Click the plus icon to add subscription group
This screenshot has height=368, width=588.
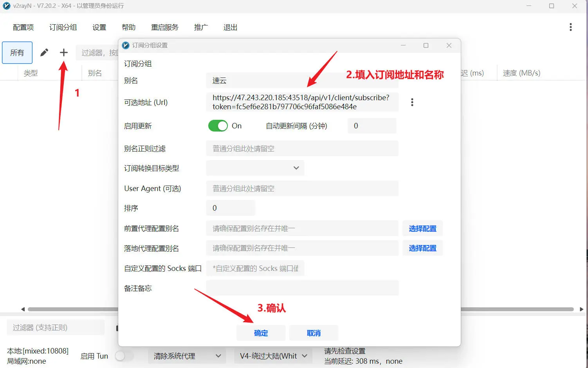point(63,52)
